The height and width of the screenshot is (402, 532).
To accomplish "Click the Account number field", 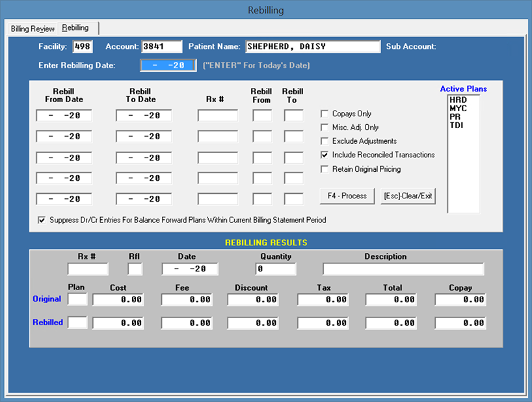I will click(x=162, y=47).
